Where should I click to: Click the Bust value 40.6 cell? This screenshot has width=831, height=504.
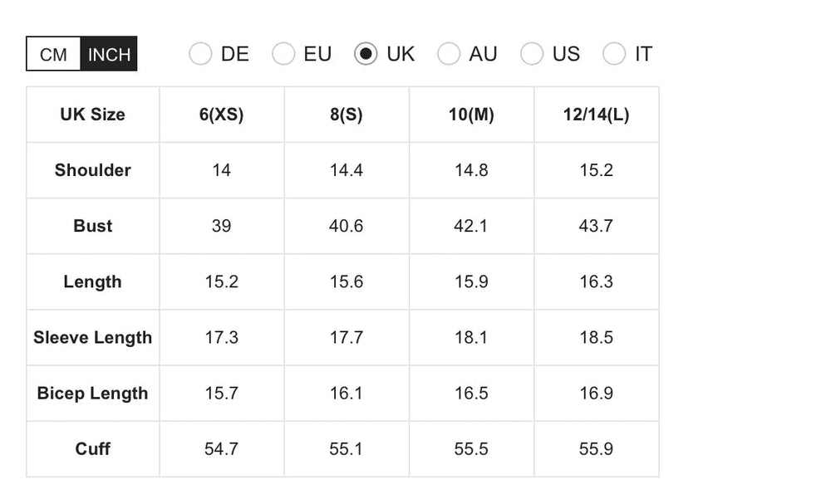click(x=346, y=226)
